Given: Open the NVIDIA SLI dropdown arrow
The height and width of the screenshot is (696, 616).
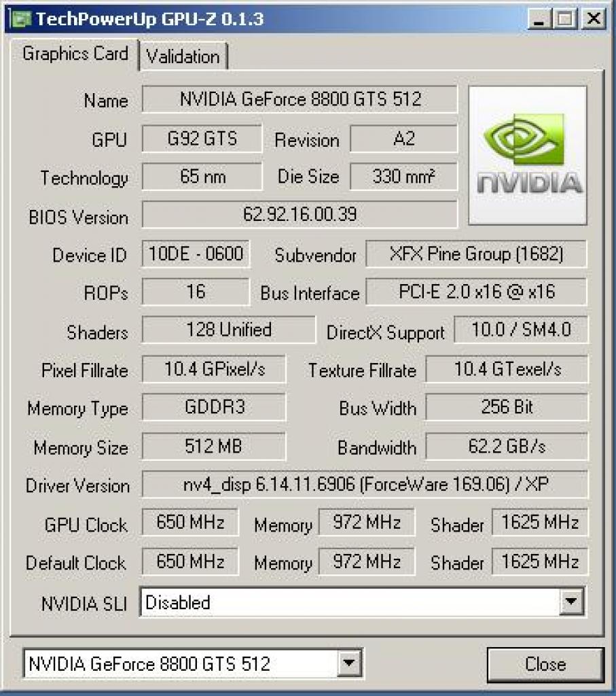Looking at the screenshot, I should [x=570, y=602].
